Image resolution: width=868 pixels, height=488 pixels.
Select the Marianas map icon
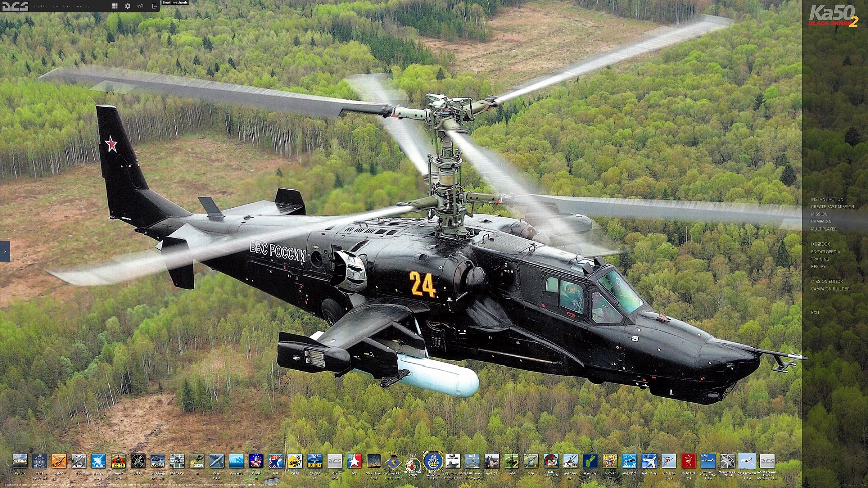590,461
